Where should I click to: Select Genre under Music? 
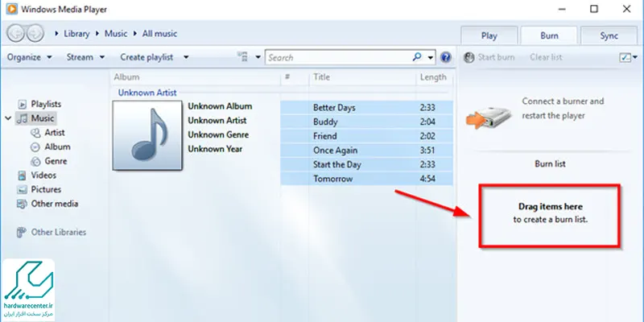[x=56, y=162]
